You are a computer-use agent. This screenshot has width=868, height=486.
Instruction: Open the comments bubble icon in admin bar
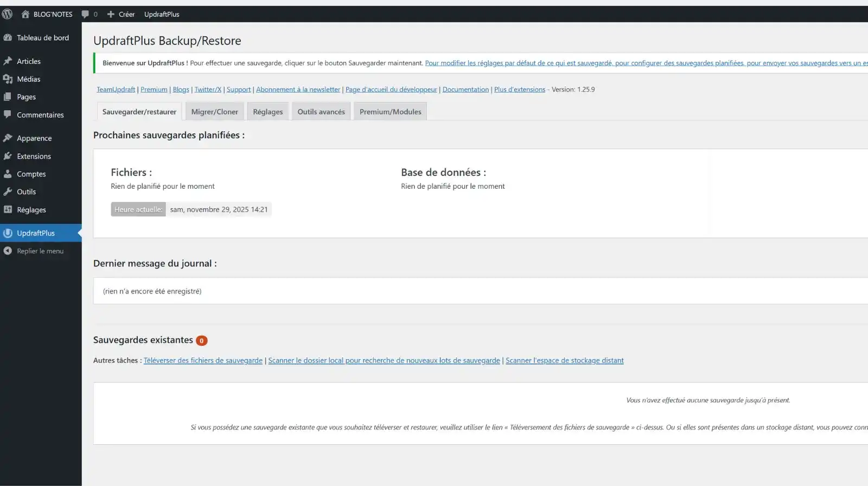click(85, 14)
